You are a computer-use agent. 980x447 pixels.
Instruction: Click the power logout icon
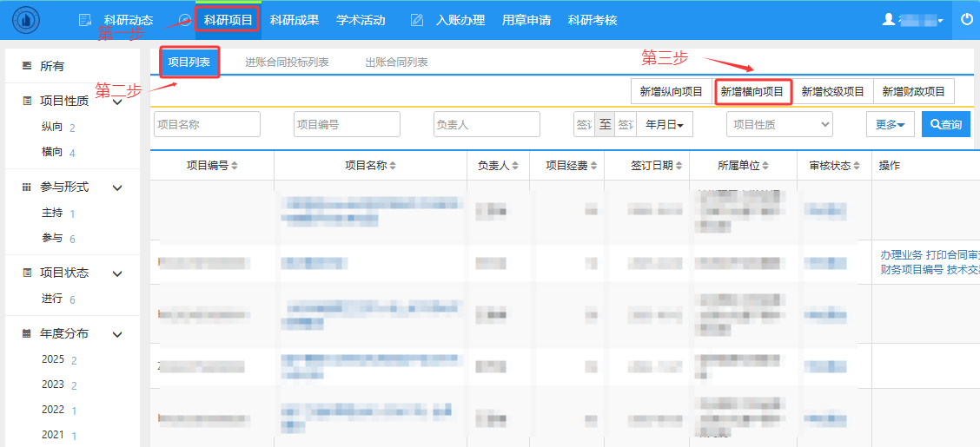click(967, 19)
